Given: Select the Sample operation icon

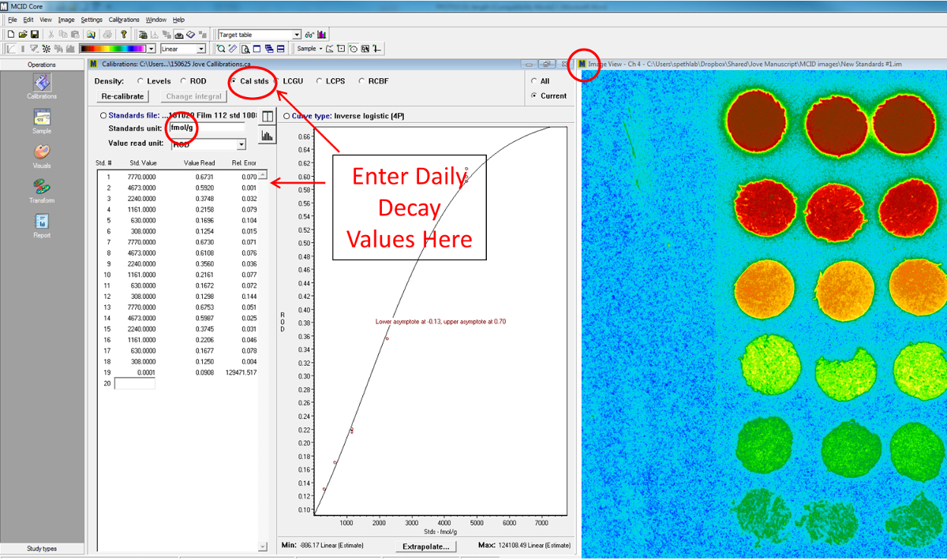Looking at the screenshot, I should point(42,118).
